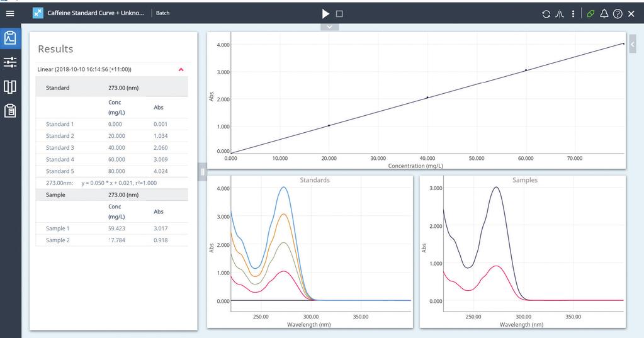Click the 60 mg/L calibration data point
The width and height of the screenshot is (644, 338).
pos(526,70)
